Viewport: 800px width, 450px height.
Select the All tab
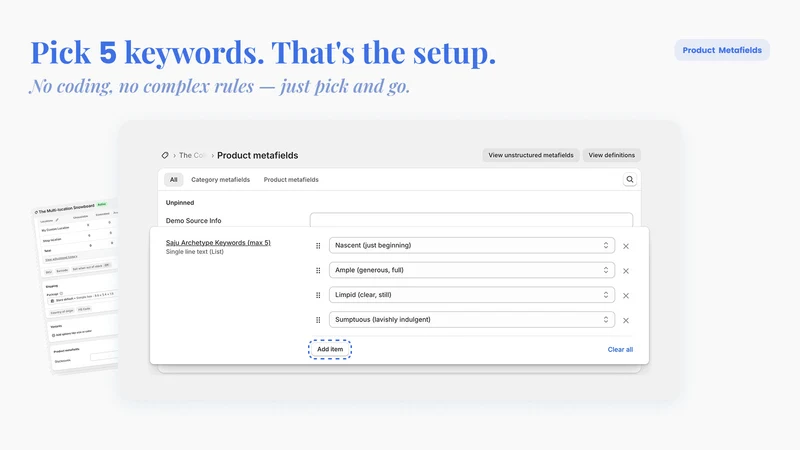(173, 180)
